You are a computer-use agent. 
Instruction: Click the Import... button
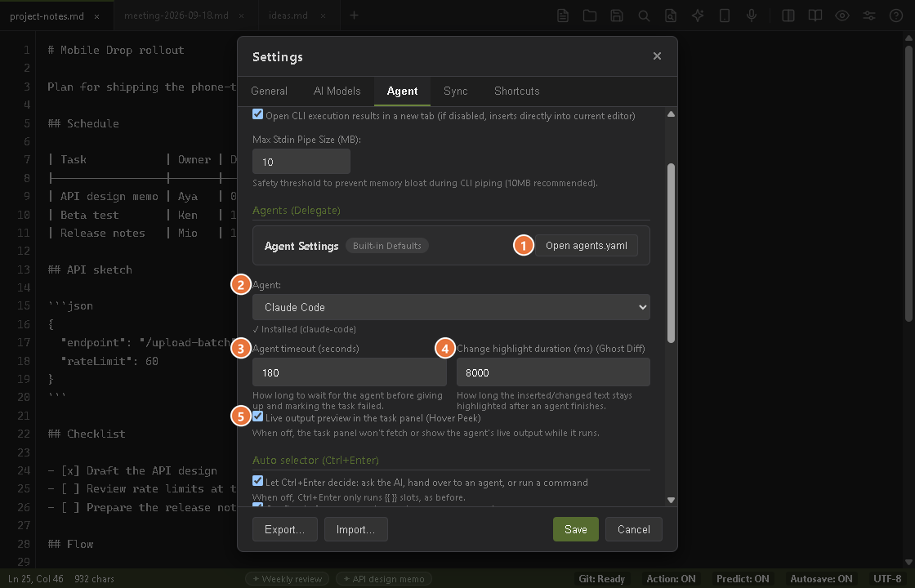click(x=356, y=529)
